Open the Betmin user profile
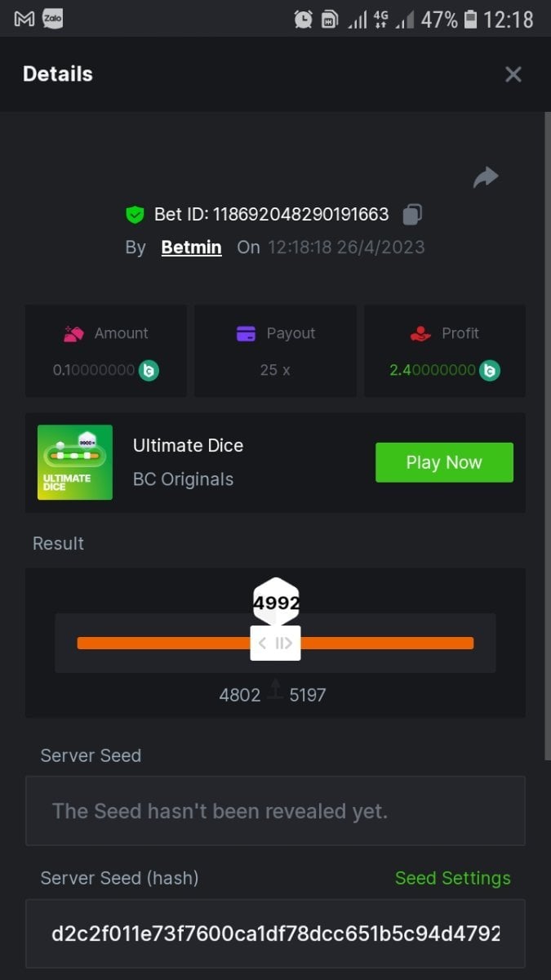 pos(191,247)
